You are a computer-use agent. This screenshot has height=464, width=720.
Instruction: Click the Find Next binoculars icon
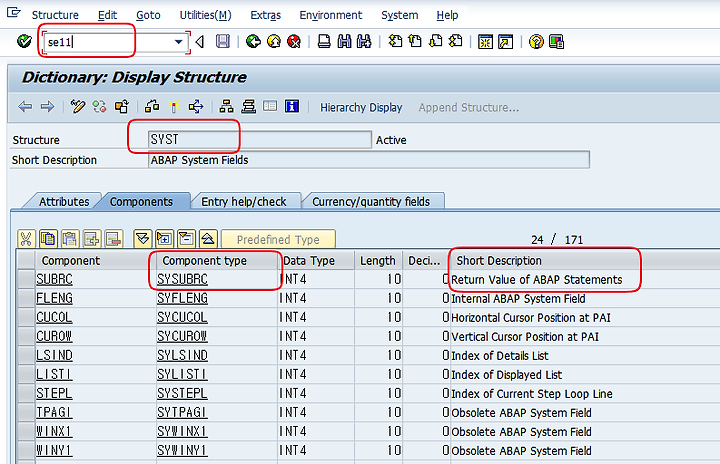pos(364,42)
